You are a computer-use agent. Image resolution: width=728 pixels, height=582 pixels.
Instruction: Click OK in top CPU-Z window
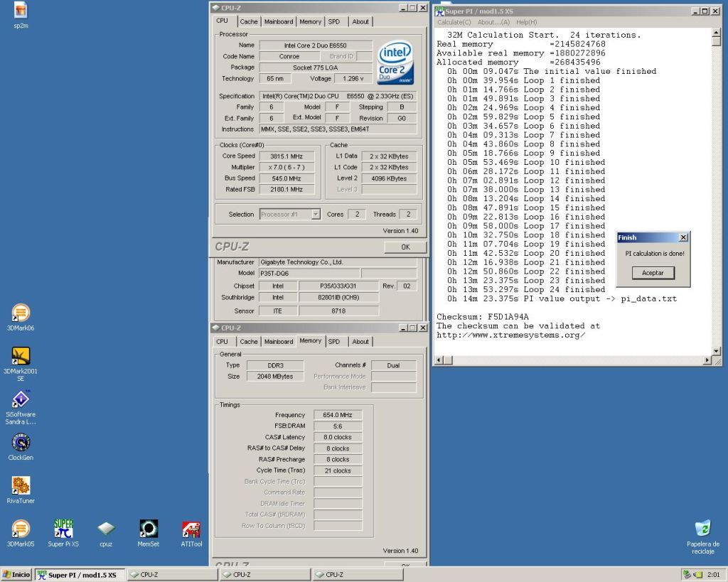(405, 247)
